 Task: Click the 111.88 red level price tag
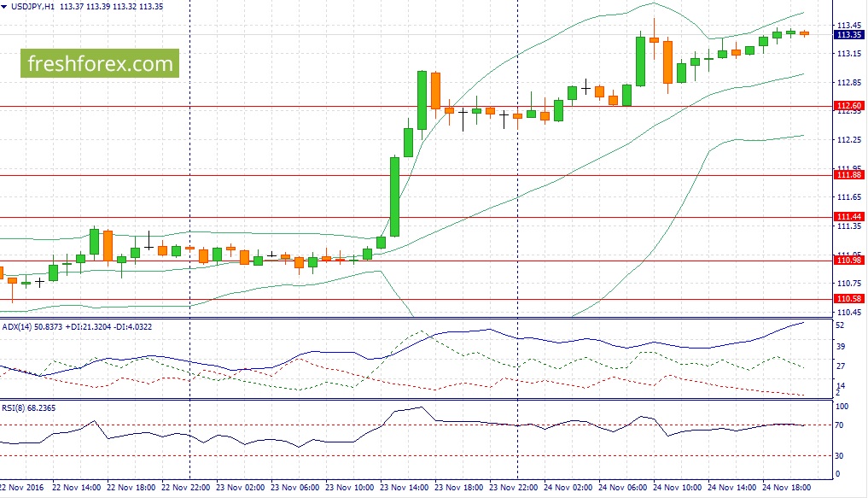click(x=848, y=175)
